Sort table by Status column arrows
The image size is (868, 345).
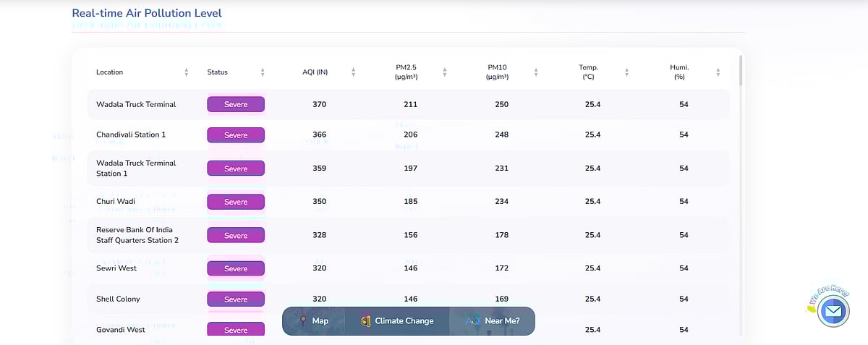tap(263, 72)
